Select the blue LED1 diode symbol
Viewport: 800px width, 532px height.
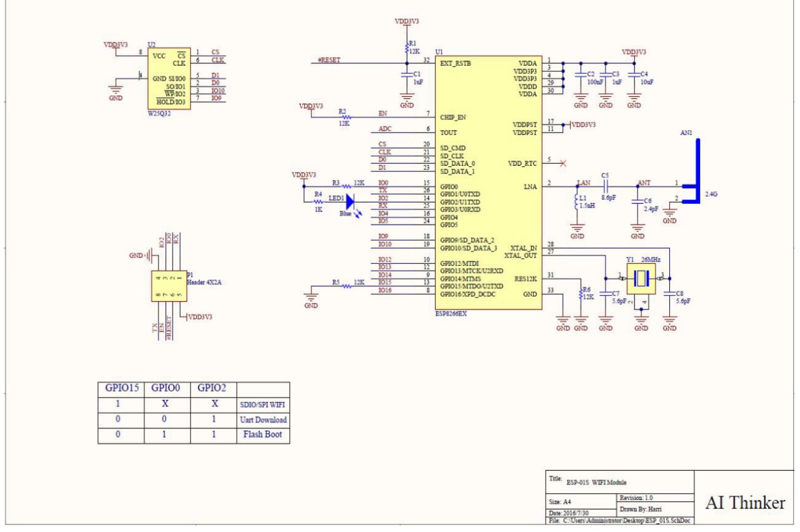tap(350, 201)
